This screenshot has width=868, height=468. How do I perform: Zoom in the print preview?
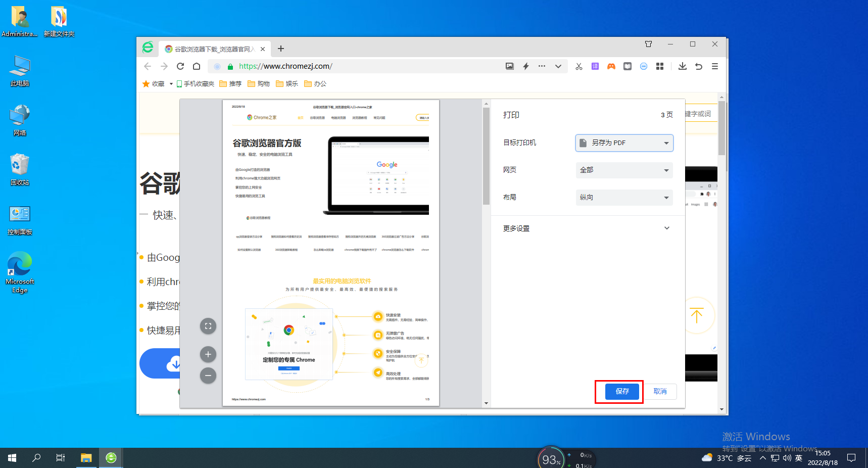coord(208,354)
